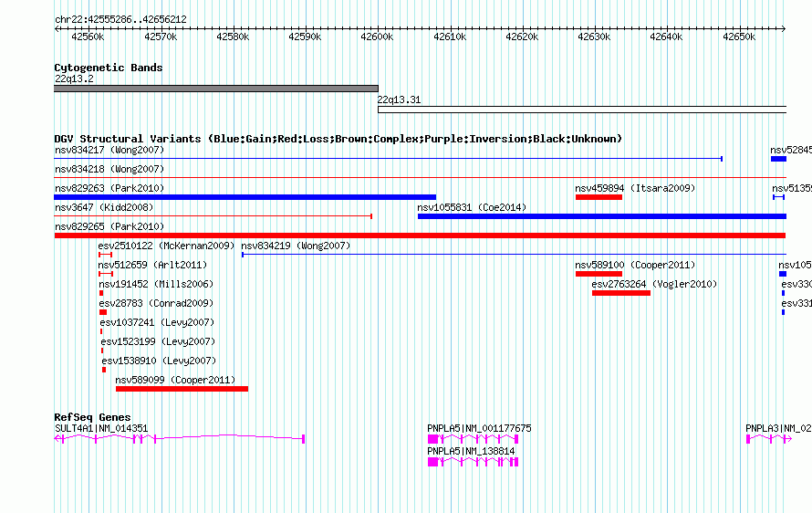Image resolution: width=812 pixels, height=513 pixels.
Task: Open esv2763264 (Vogler2010) variant label
Action: (x=654, y=284)
